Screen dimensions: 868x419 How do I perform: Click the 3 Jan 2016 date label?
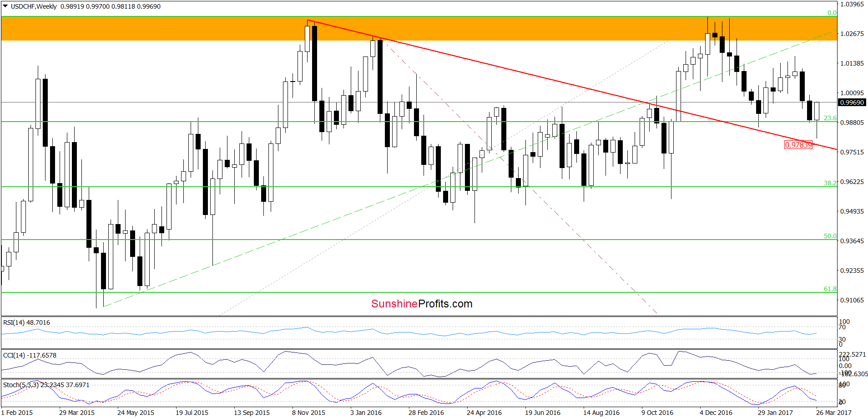click(366, 413)
